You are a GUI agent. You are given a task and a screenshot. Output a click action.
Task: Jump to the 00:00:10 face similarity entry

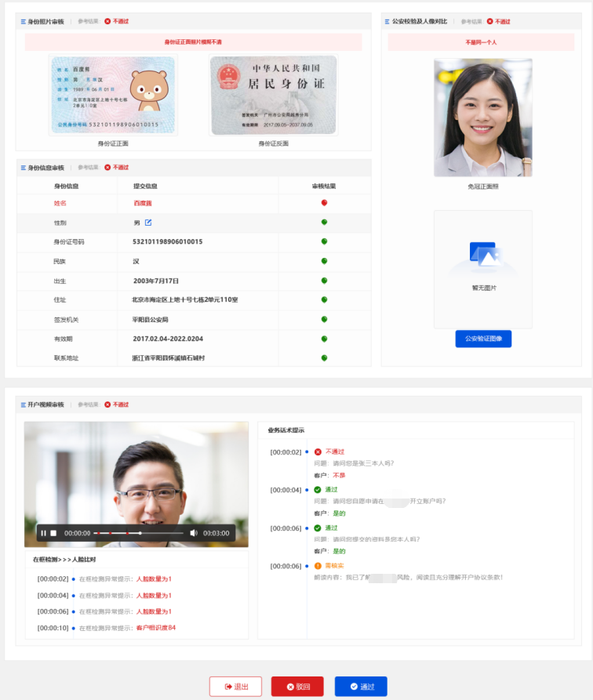[x=107, y=628]
